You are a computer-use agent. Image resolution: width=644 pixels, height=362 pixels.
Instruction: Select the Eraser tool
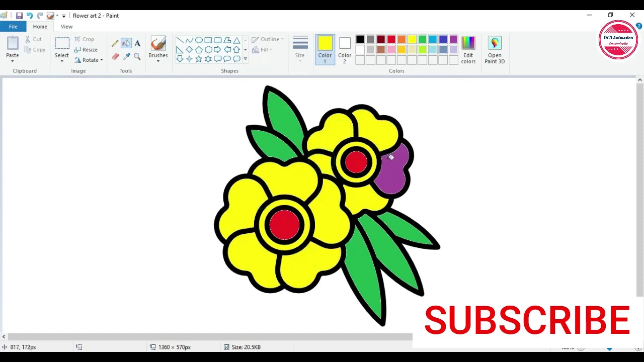[x=115, y=57]
